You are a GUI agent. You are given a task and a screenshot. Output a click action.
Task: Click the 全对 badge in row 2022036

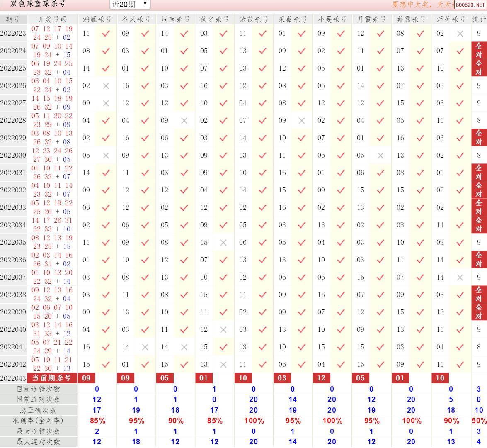[x=479, y=259]
